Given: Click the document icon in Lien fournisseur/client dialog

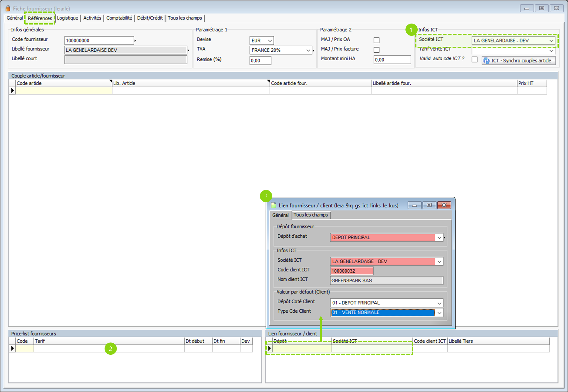Looking at the screenshot, I should click(274, 205).
